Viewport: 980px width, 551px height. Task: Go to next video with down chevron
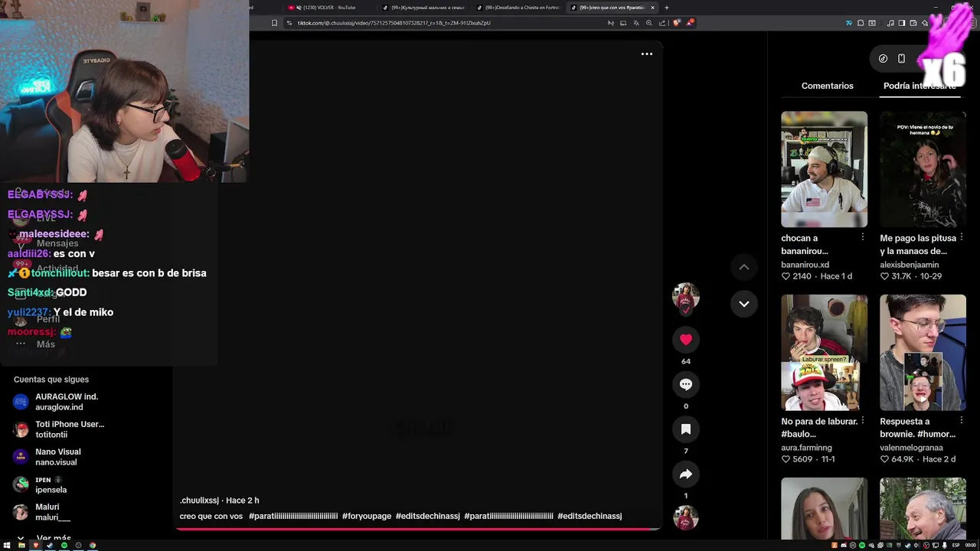pyautogui.click(x=743, y=304)
